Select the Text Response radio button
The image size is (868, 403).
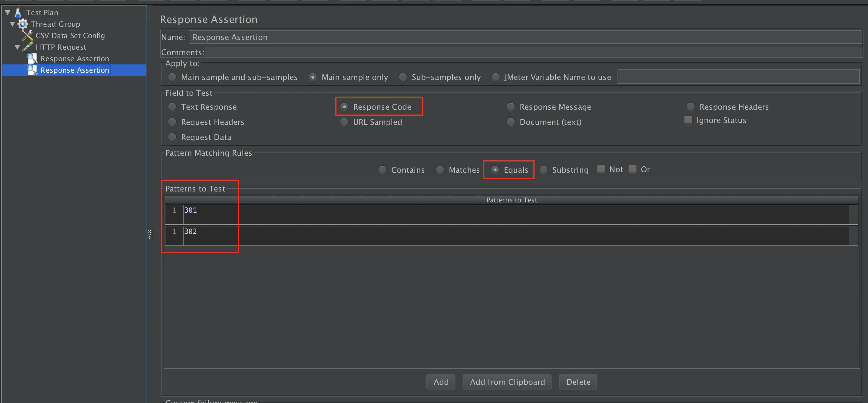[x=172, y=107]
